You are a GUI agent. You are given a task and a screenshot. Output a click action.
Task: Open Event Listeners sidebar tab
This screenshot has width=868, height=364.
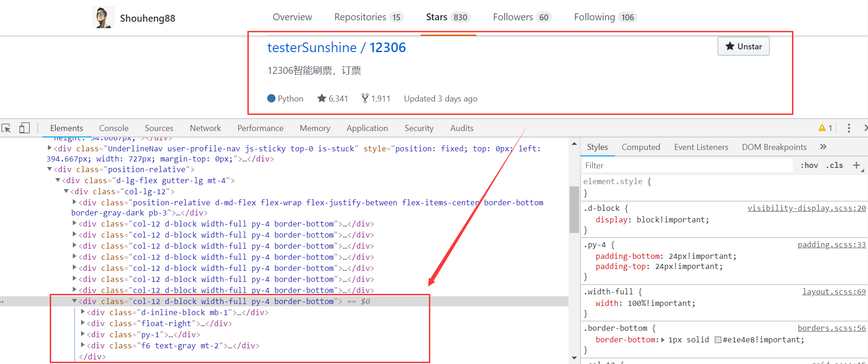(701, 147)
